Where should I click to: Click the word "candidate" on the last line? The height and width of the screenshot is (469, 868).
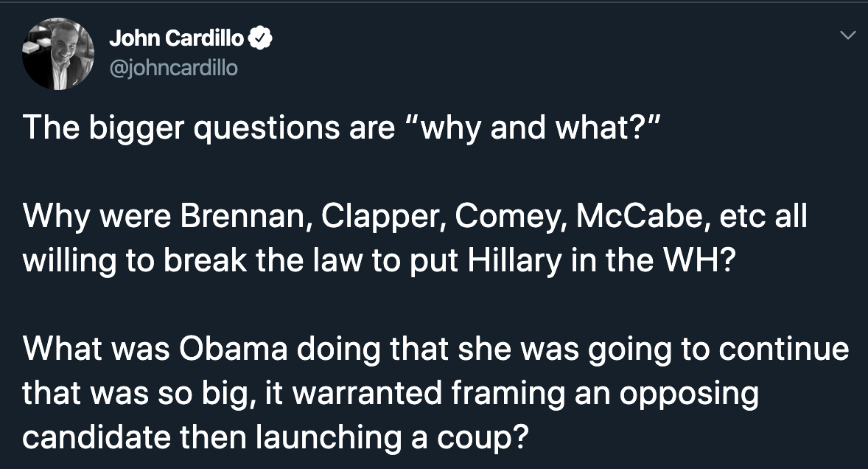[x=97, y=437]
